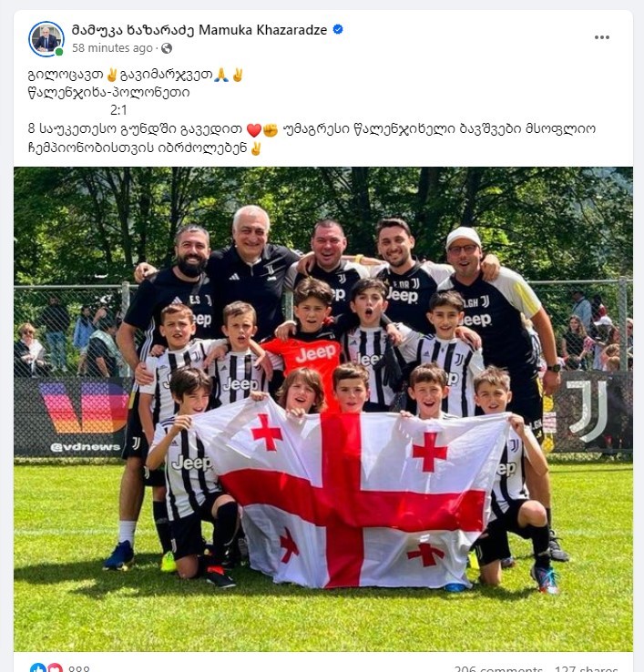Click the raised fist emoji in post
This screenshot has width=644, height=672.
[271, 129]
